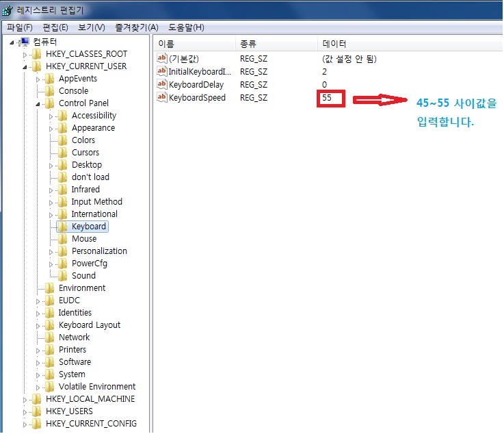Select the KeyboardDelay value name
Screen dimensions: 504x434
pyautogui.click(x=196, y=85)
